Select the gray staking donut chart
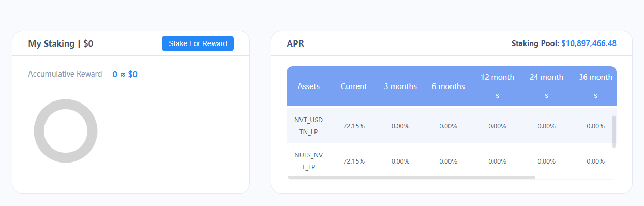 point(66,131)
